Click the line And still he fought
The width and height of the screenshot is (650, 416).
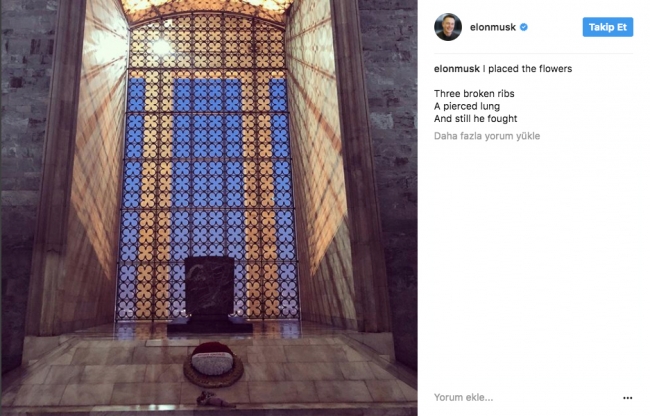click(x=475, y=119)
